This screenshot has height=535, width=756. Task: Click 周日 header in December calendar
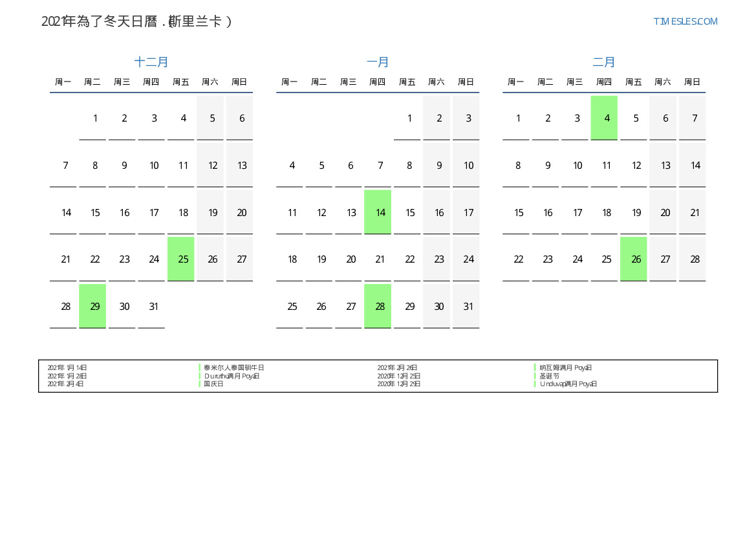tap(240, 82)
